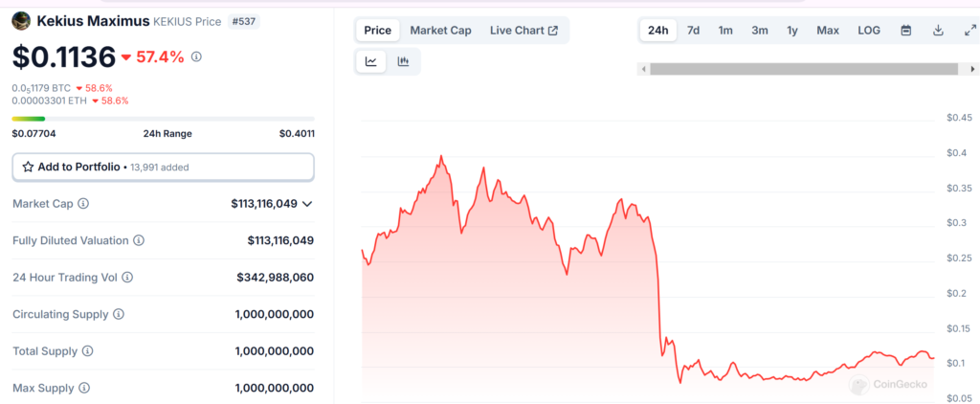Switch to the Market Cap tab

440,31
